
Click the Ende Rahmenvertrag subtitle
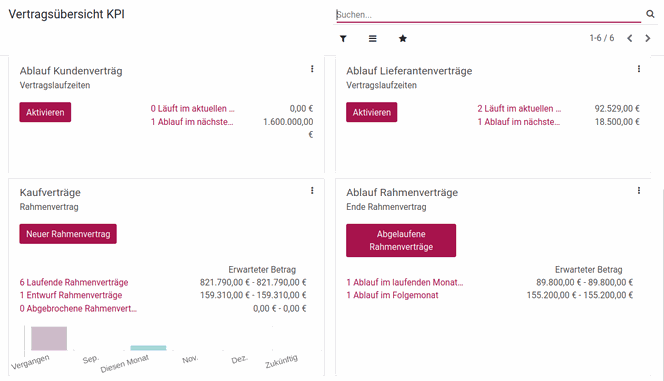point(386,207)
